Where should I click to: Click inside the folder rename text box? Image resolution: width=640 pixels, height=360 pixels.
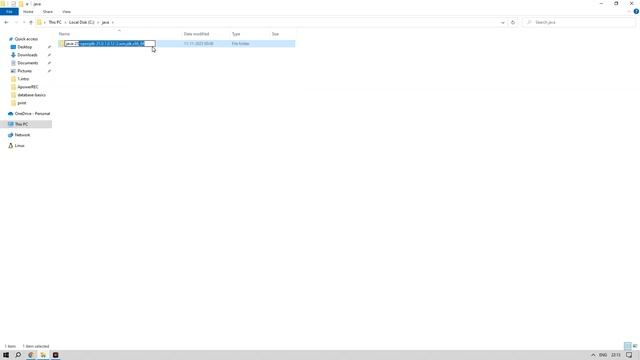pyautogui.click(x=109, y=44)
